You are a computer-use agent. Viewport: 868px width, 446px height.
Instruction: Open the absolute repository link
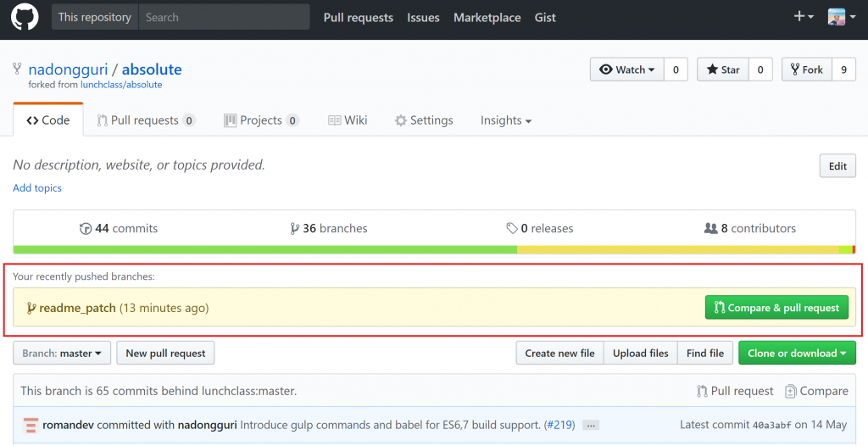[152, 70]
